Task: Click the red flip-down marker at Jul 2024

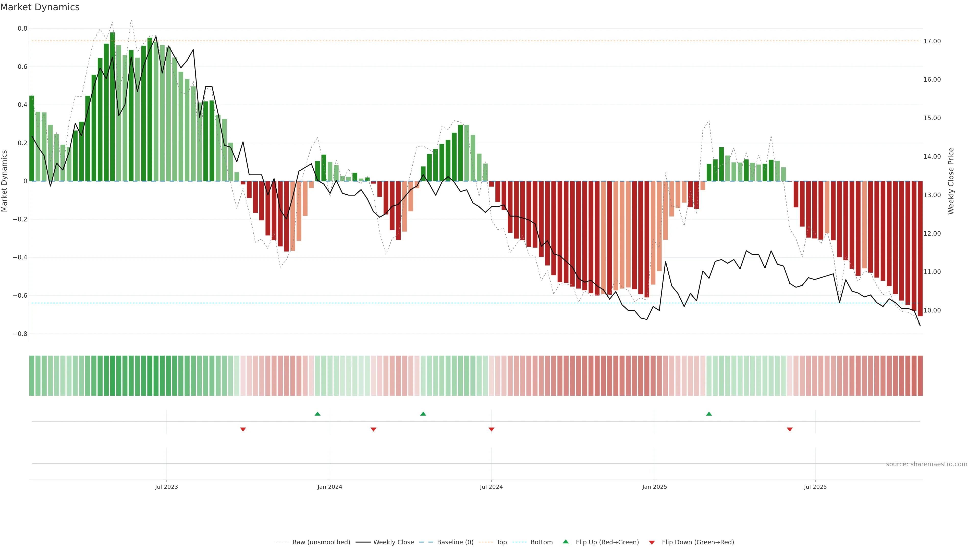Action: pos(492,429)
